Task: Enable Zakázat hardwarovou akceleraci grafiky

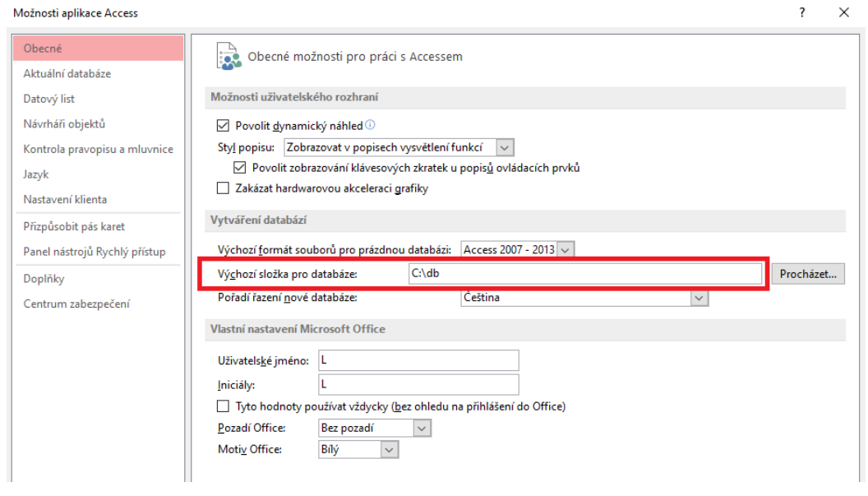Action: (223, 188)
